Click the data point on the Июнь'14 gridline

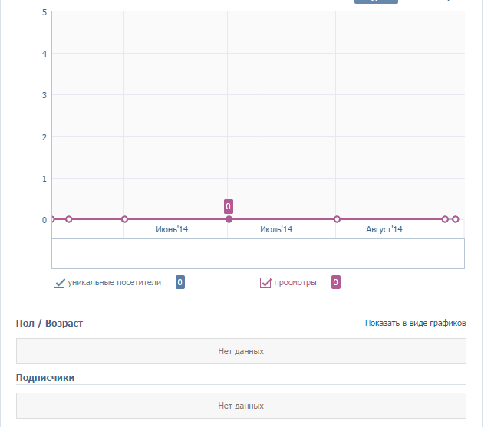click(124, 219)
